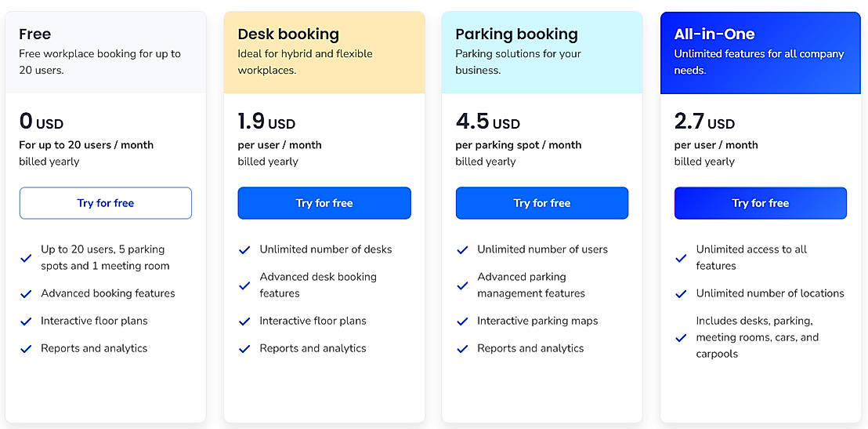Click checkmark beside Unlimited number of locations

pyautogui.click(x=681, y=294)
